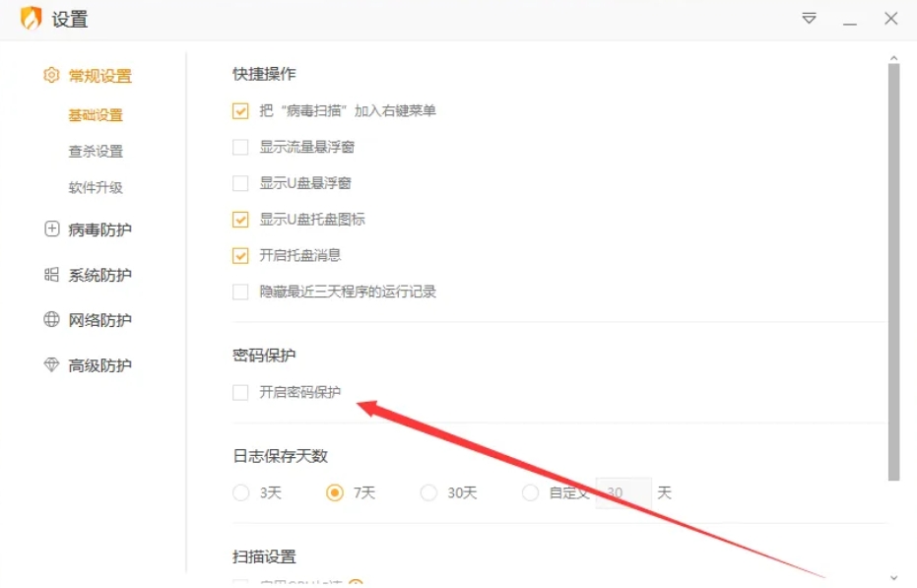Switch to 查杀设置

(95, 151)
